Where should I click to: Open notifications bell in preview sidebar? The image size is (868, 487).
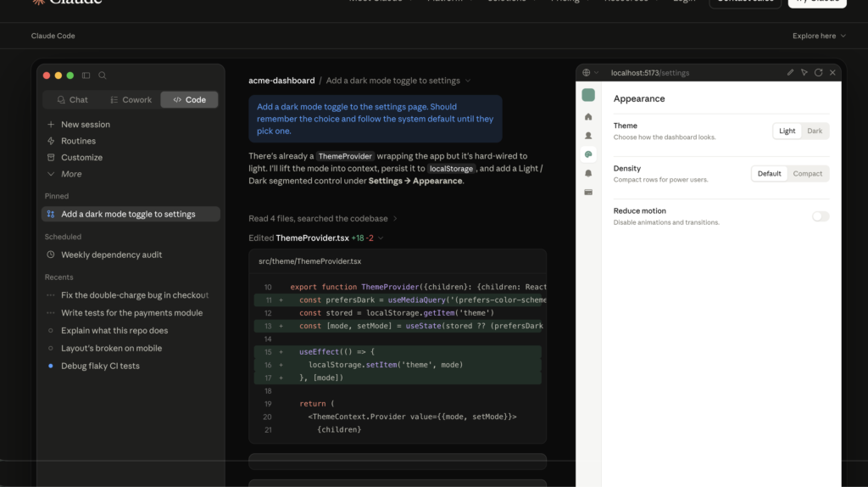(x=588, y=173)
